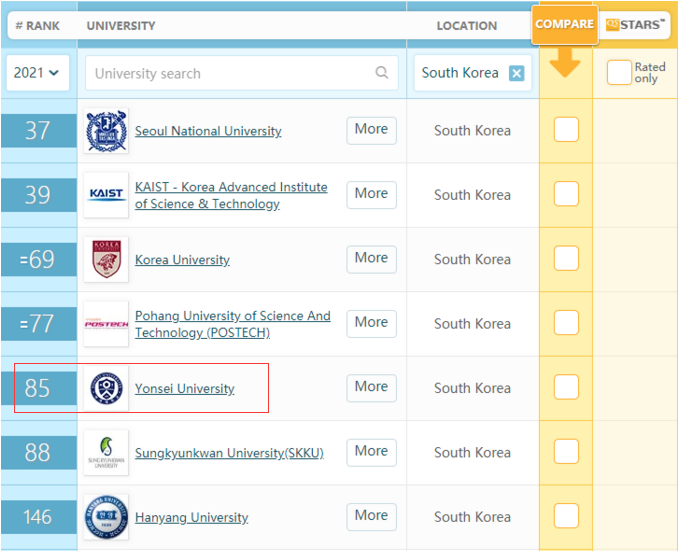Open the Hanyang University seal logo

[106, 517]
